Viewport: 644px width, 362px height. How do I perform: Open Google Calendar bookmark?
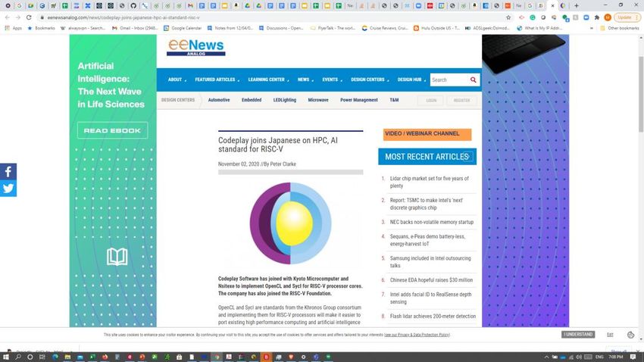[x=183, y=28]
